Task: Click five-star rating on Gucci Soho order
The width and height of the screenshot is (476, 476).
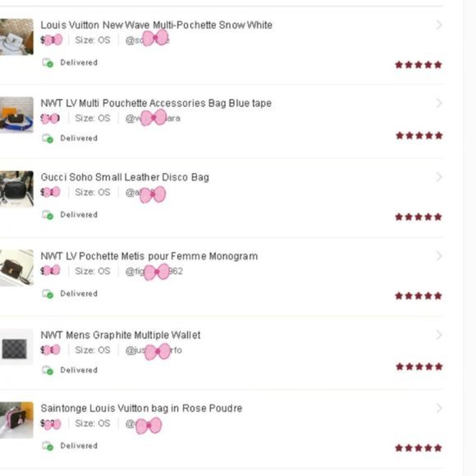Action: (x=419, y=217)
